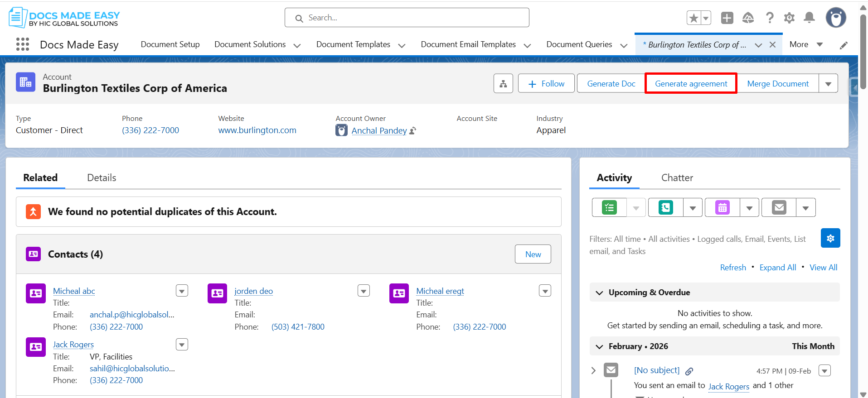Click the Generate agreement button

point(691,84)
